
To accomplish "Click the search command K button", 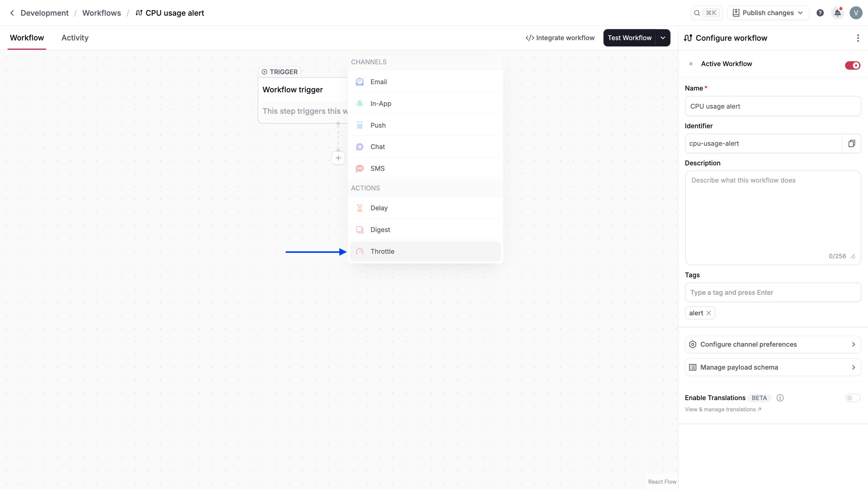I will 706,13.
